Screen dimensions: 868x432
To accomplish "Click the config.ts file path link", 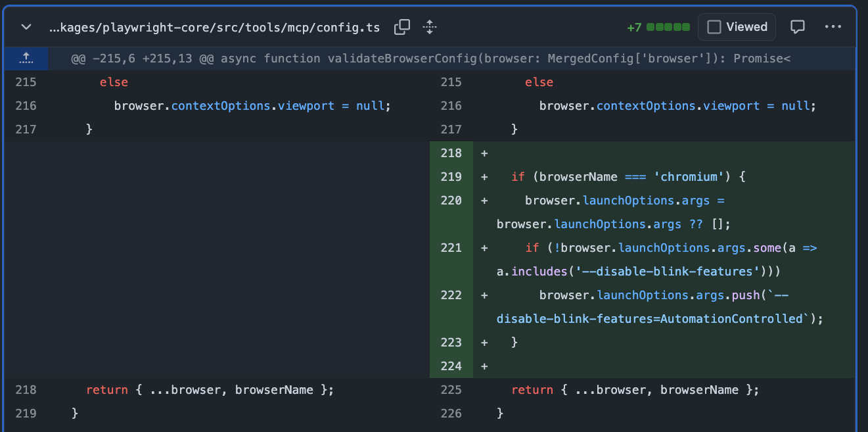I will (x=215, y=27).
